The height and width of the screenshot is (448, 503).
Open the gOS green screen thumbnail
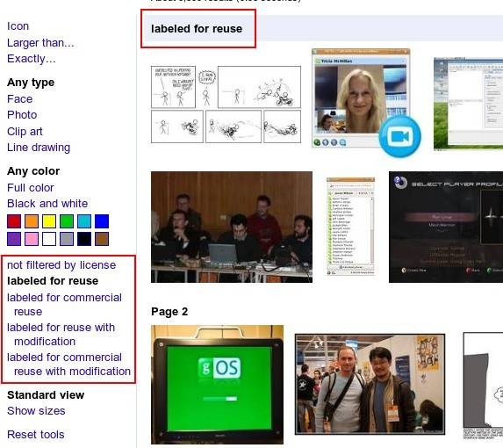pos(217,385)
